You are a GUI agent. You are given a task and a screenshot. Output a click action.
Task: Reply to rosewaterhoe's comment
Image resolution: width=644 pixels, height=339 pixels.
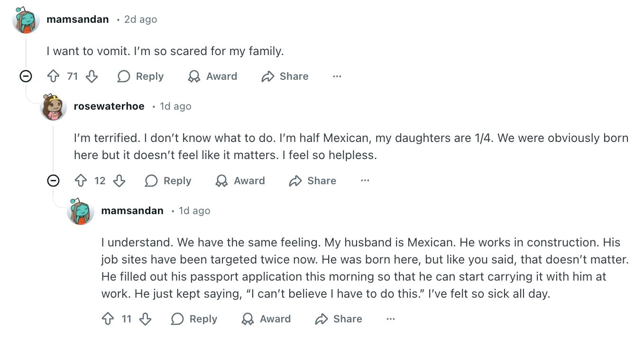click(168, 181)
